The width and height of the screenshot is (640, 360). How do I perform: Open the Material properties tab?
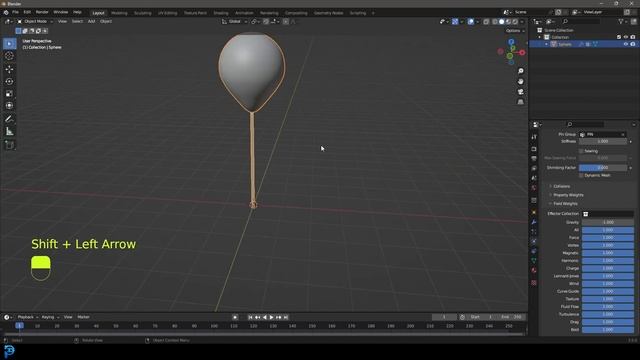[534, 270]
